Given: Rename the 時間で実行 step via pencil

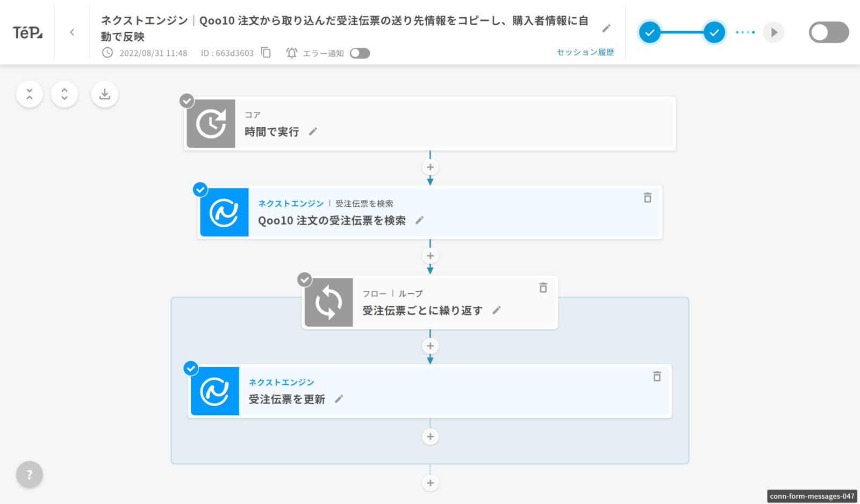Looking at the screenshot, I should coord(313,132).
